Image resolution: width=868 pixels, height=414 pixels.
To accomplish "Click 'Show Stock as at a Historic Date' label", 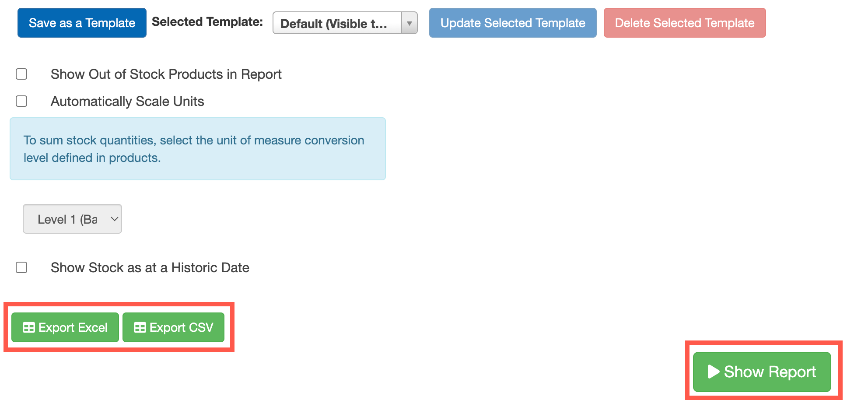I will (x=150, y=267).
